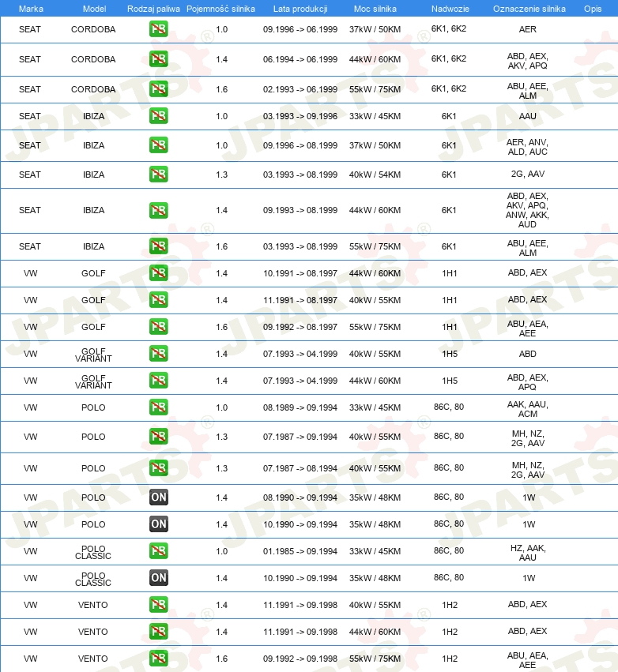Click petrol icon in Polo Classic 1.0 row
618x672 pixels.
pyautogui.click(x=158, y=551)
